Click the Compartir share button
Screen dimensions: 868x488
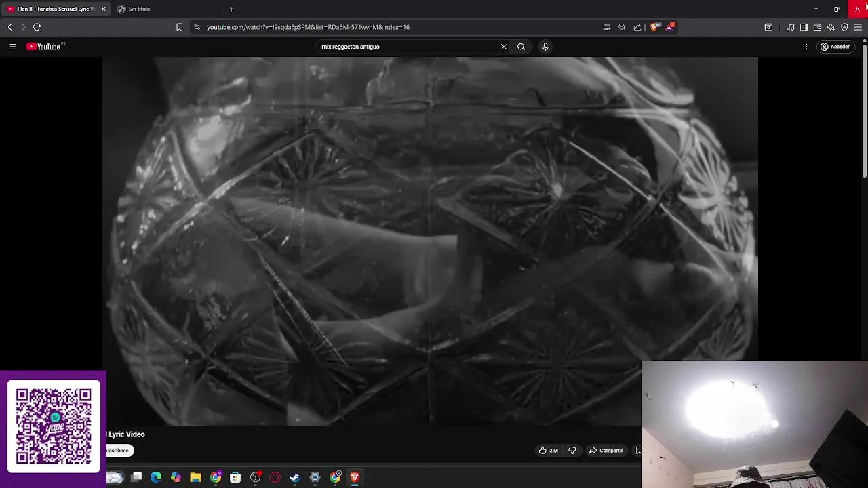(x=606, y=451)
